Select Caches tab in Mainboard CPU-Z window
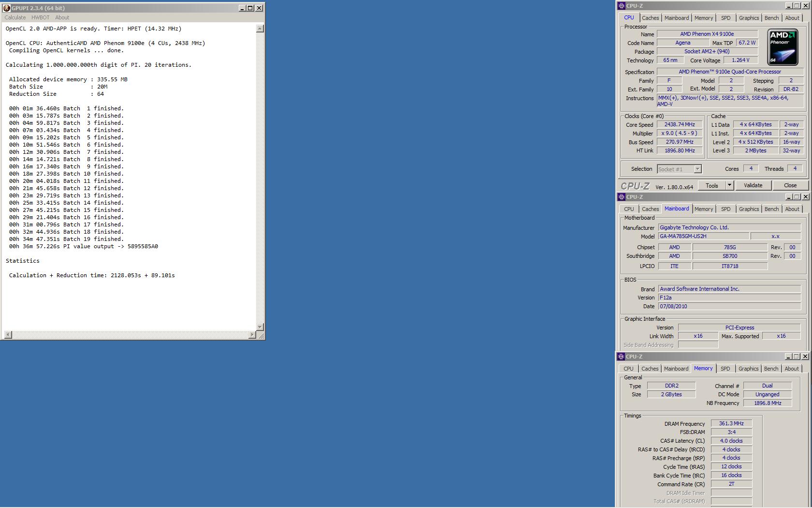Viewport: 812px width, 508px height. click(x=650, y=209)
